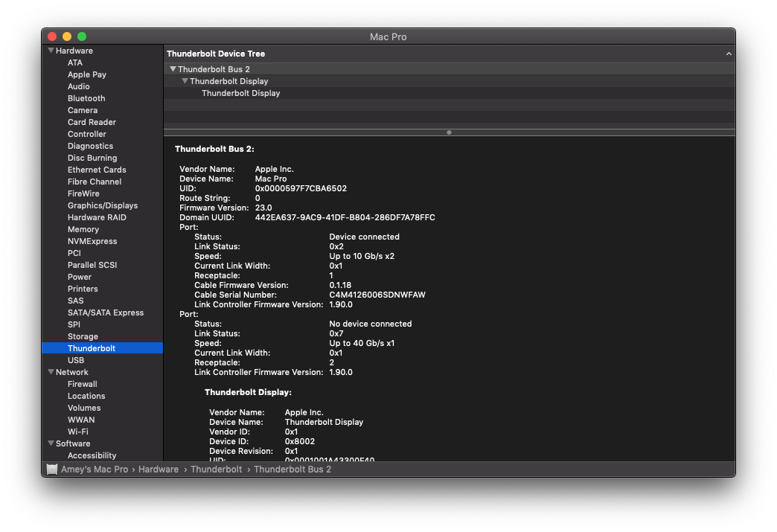Image resolution: width=777 pixels, height=532 pixels.
Task: Click the Domain UUID value text
Action: (x=345, y=217)
